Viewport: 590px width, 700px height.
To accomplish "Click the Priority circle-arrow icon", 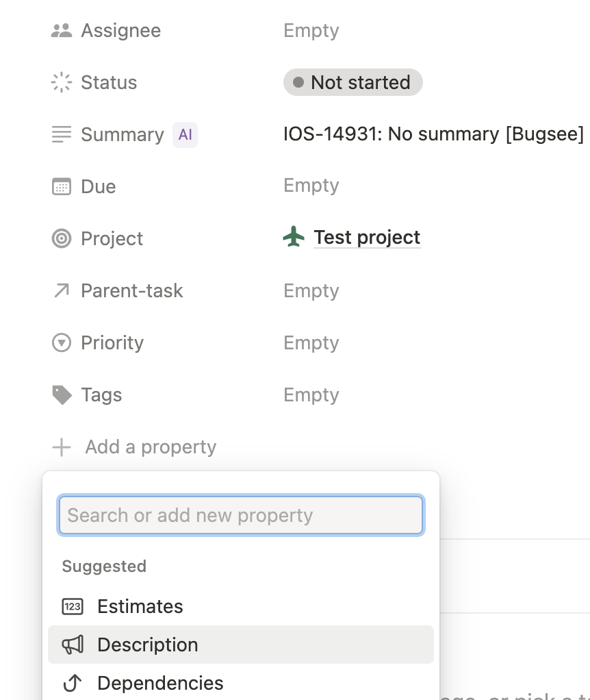I will (62, 343).
